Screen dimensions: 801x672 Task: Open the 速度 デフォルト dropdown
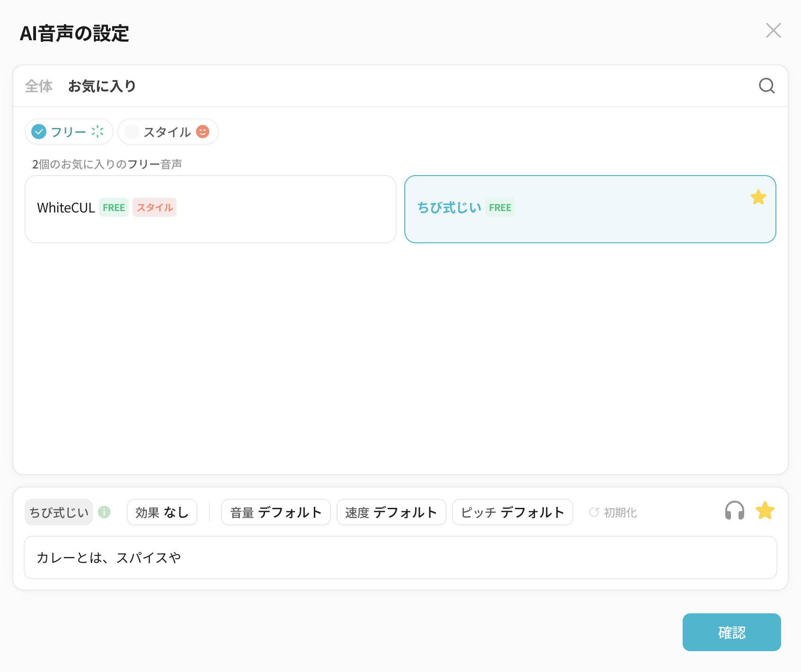pos(392,512)
